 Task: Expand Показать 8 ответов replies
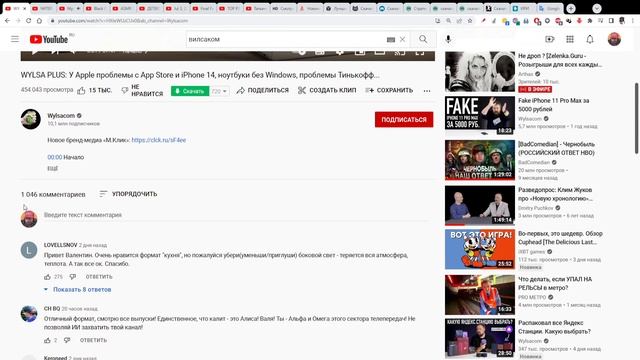click(x=78, y=289)
